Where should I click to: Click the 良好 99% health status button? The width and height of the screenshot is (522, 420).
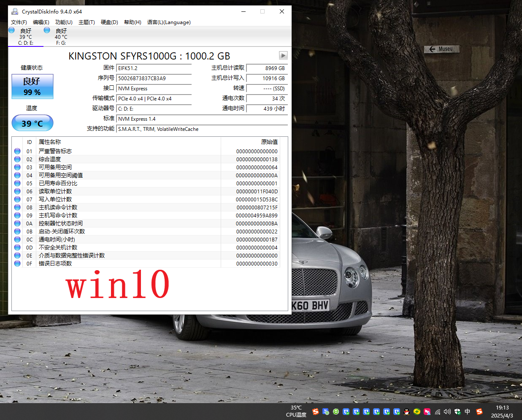(32, 87)
